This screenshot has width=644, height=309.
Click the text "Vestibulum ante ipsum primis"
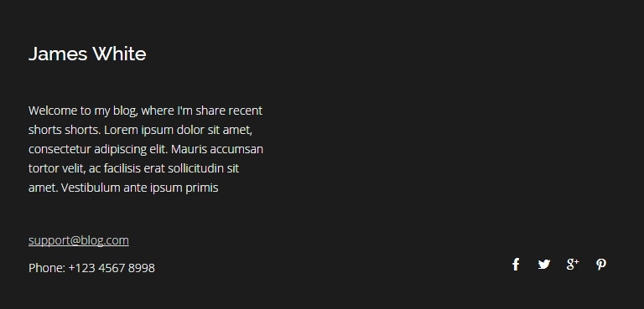(140, 188)
